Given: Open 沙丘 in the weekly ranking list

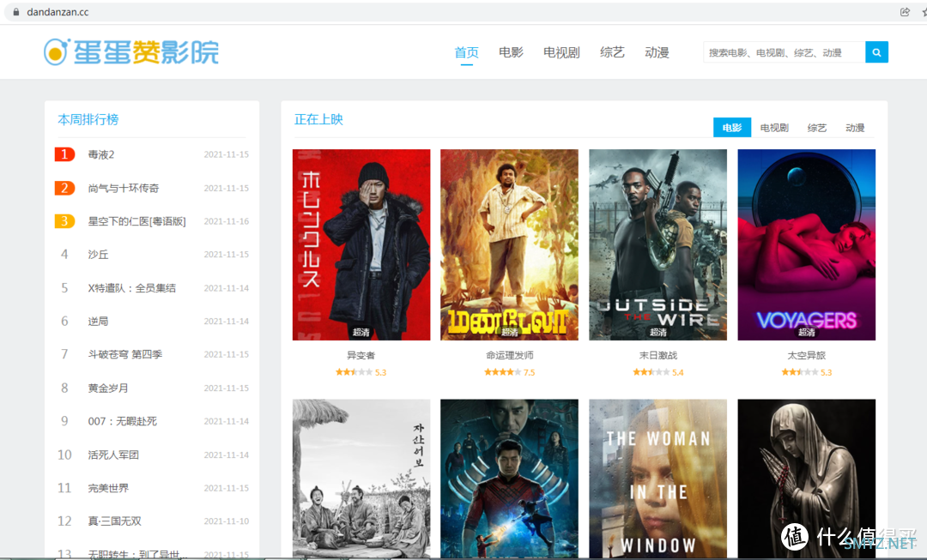Looking at the screenshot, I should tap(98, 254).
